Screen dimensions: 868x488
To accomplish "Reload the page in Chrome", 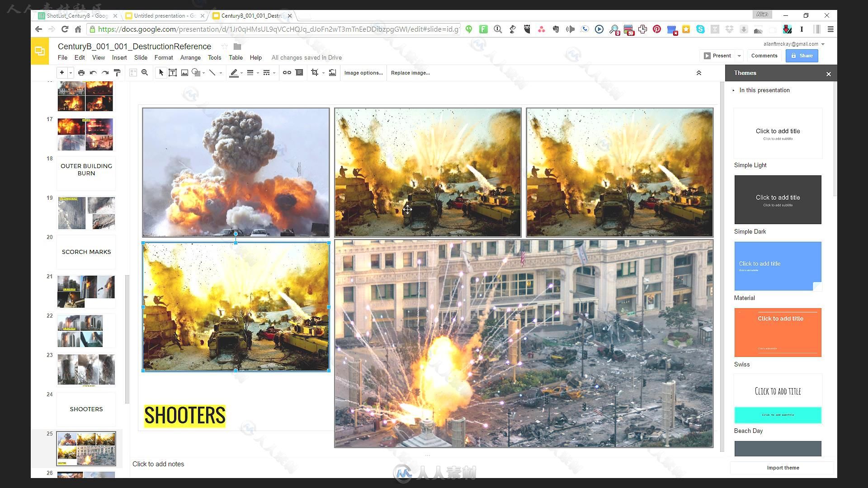I will [65, 29].
